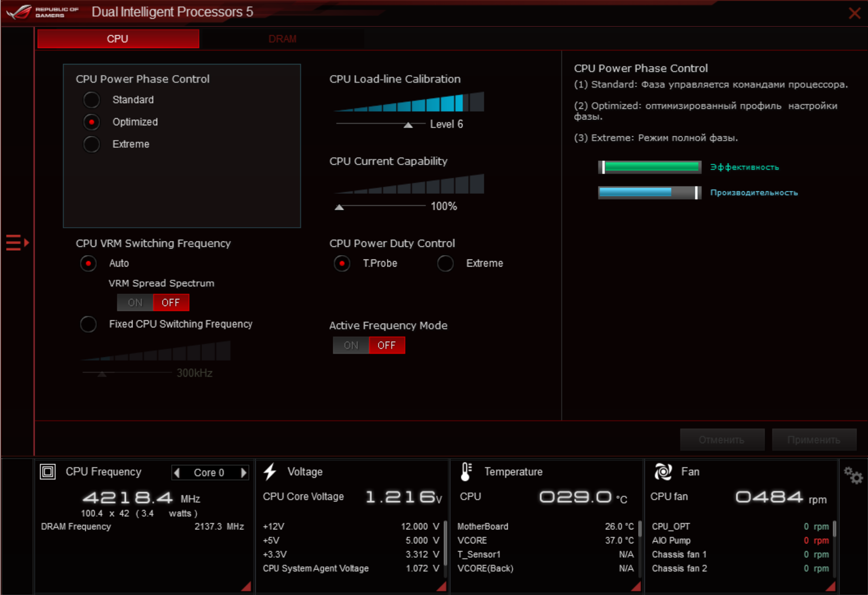The width and height of the screenshot is (868, 595).
Task: Click the Применить apply button
Action: [x=814, y=440]
